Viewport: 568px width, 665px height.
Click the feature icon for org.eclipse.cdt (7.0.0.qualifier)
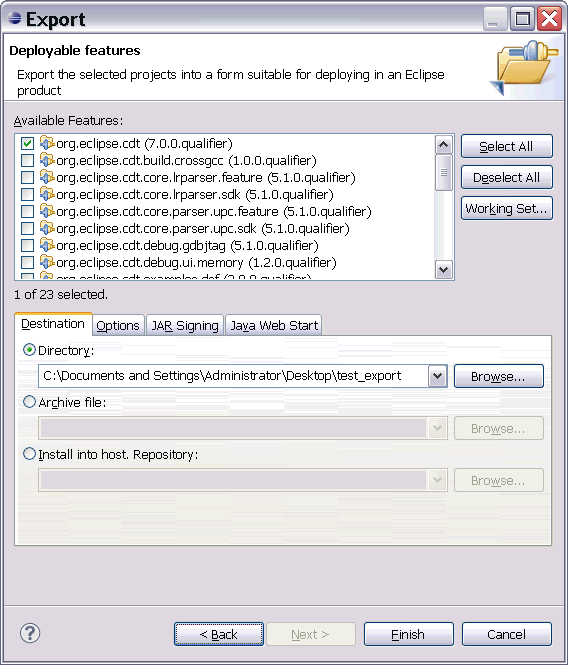point(47,143)
